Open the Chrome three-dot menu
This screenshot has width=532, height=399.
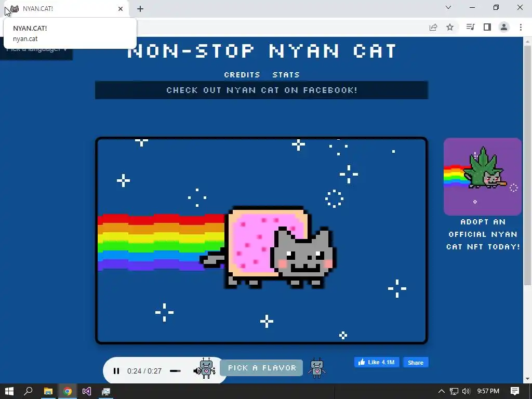coord(521,27)
